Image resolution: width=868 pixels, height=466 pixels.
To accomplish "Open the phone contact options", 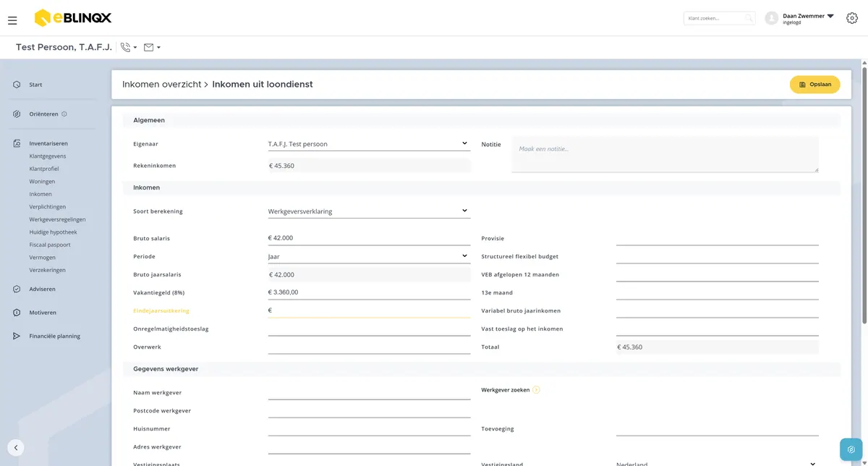I will pyautogui.click(x=128, y=48).
